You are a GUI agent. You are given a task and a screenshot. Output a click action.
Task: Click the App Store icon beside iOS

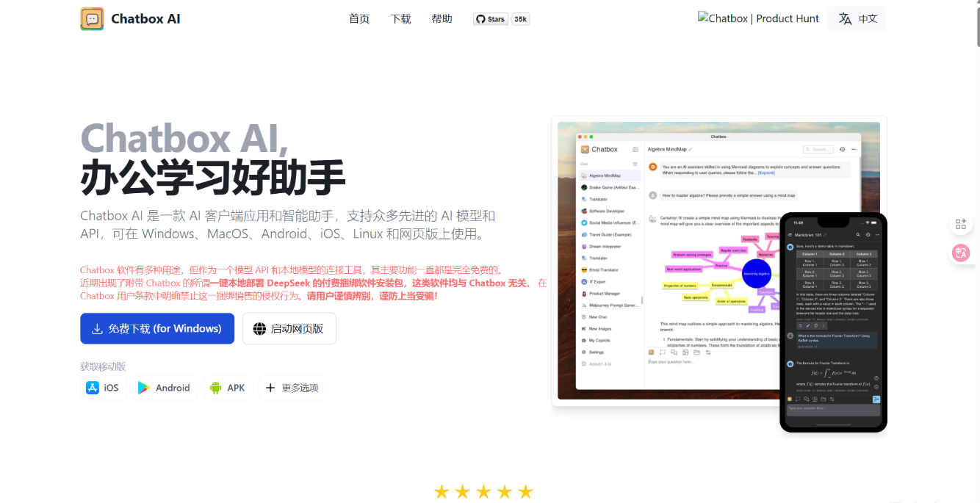(x=93, y=388)
